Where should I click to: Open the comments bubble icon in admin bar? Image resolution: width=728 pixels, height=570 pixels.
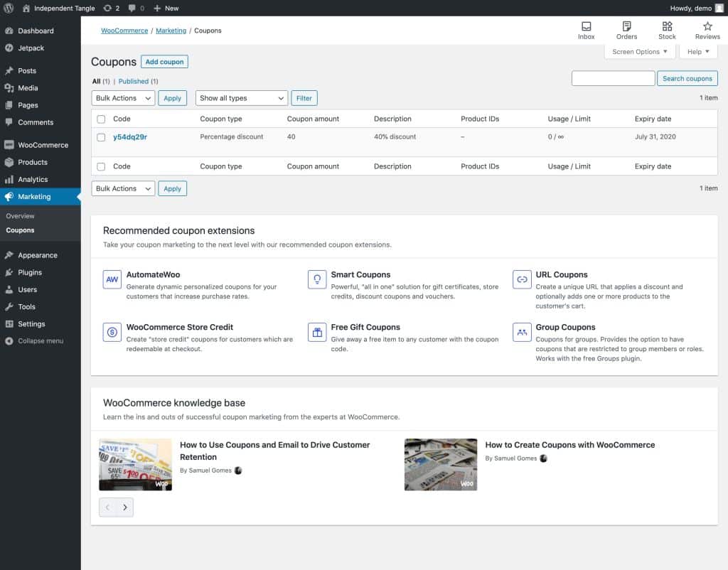coord(132,8)
